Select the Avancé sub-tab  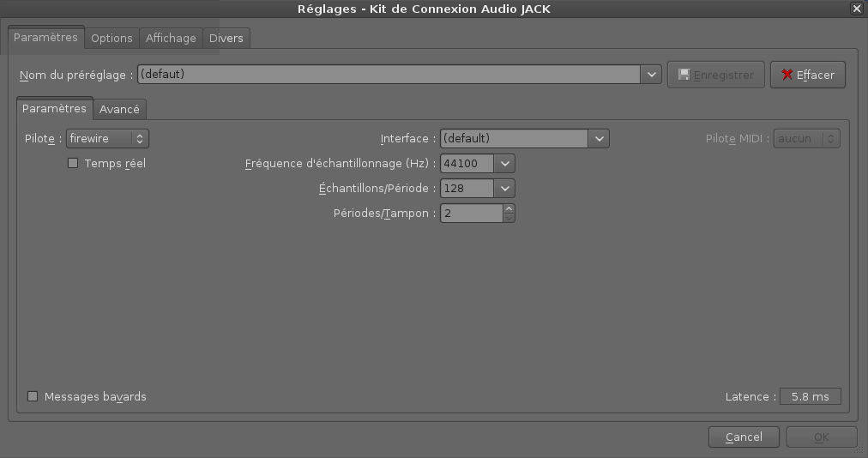[x=119, y=109]
